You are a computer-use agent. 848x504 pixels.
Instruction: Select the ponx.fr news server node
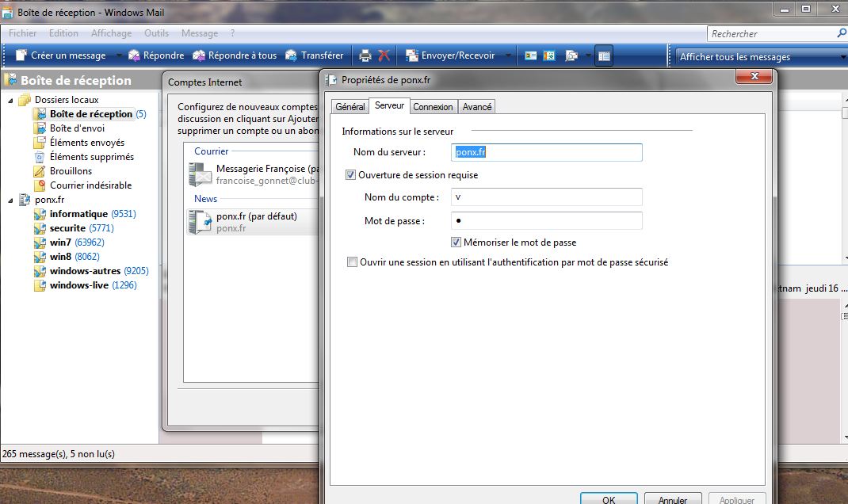[x=49, y=200]
